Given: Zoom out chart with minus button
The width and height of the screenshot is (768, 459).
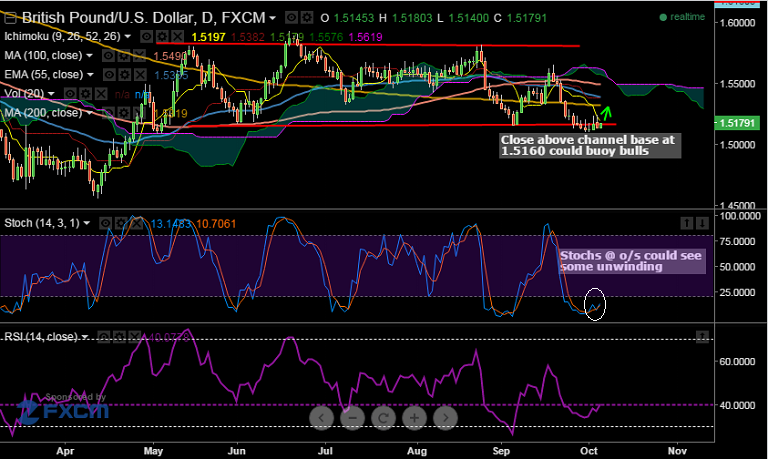Looking at the screenshot, I should 352,418.
